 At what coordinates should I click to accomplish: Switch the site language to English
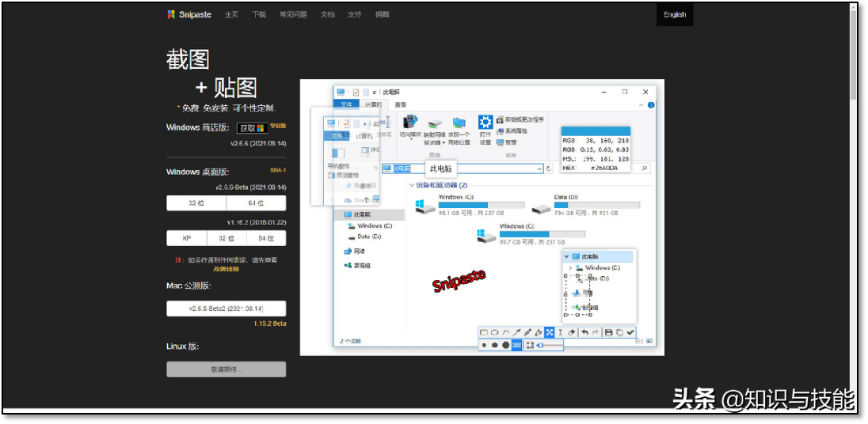674,15
